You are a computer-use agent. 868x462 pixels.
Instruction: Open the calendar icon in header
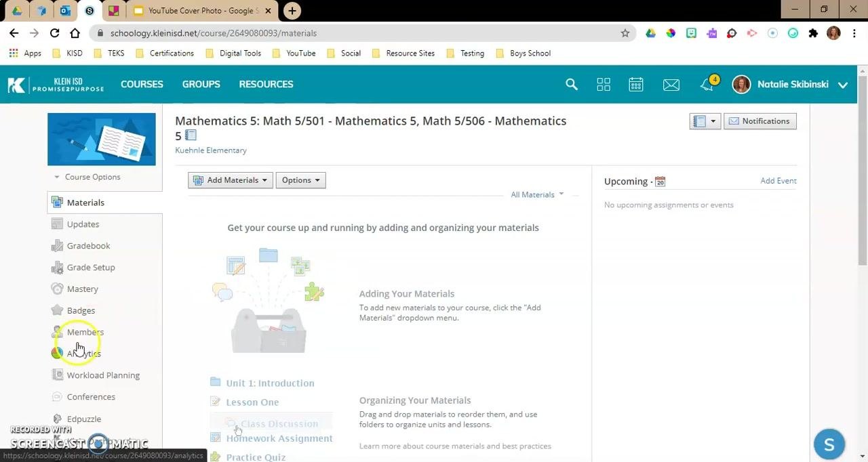click(x=635, y=84)
